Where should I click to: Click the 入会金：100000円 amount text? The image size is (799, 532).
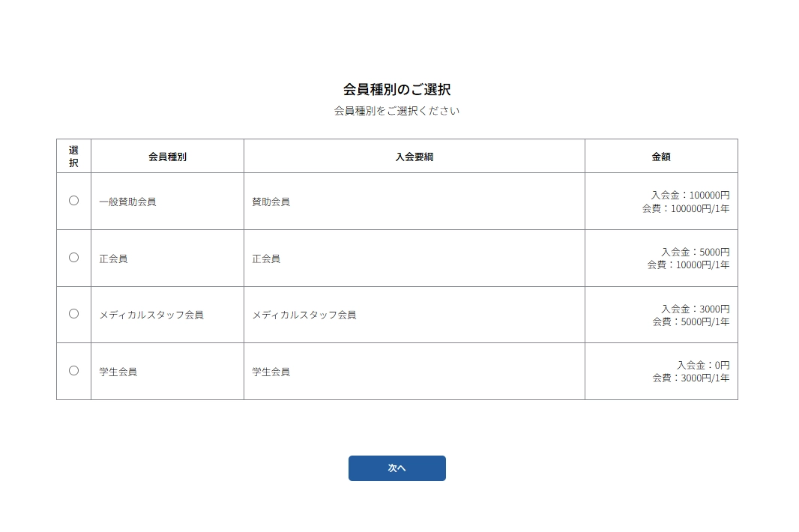tap(690, 195)
